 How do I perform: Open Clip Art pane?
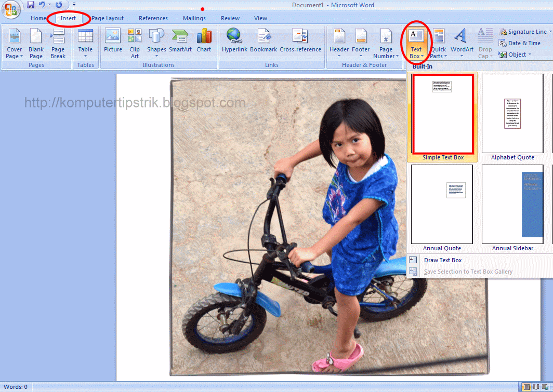135,43
